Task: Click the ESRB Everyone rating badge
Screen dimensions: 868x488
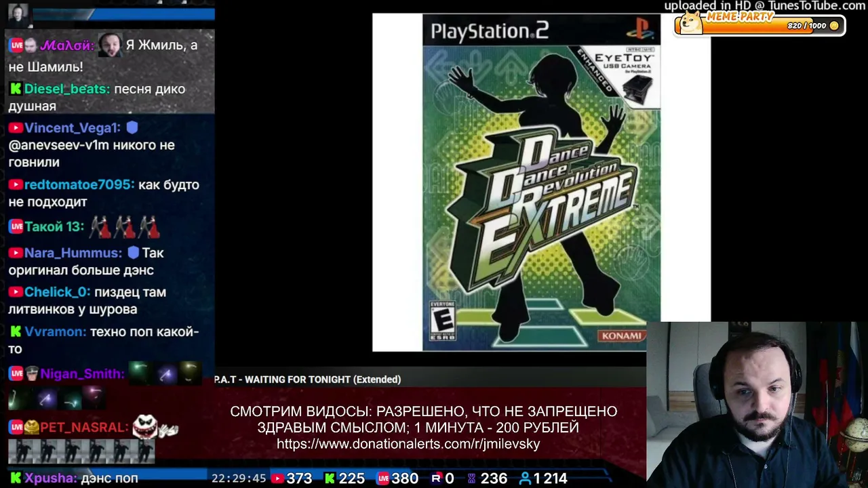Action: point(442,321)
